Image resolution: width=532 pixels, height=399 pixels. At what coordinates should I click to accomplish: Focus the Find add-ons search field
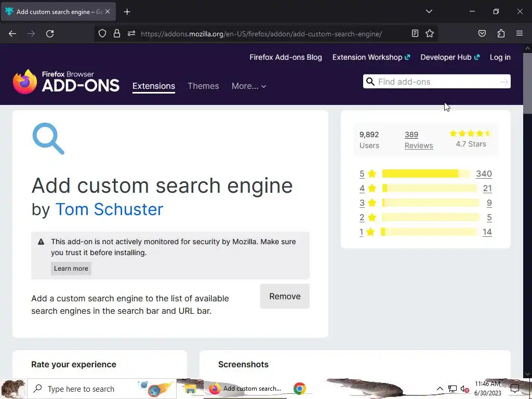coord(436,82)
